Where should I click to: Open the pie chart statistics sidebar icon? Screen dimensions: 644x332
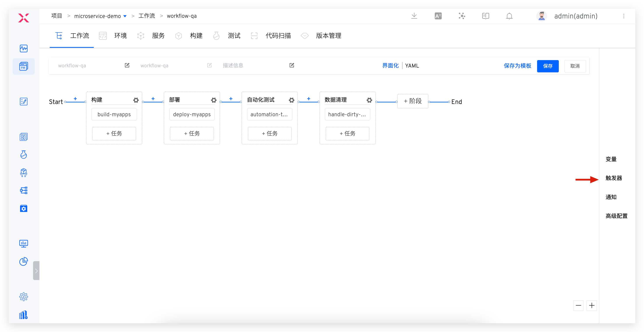23,261
